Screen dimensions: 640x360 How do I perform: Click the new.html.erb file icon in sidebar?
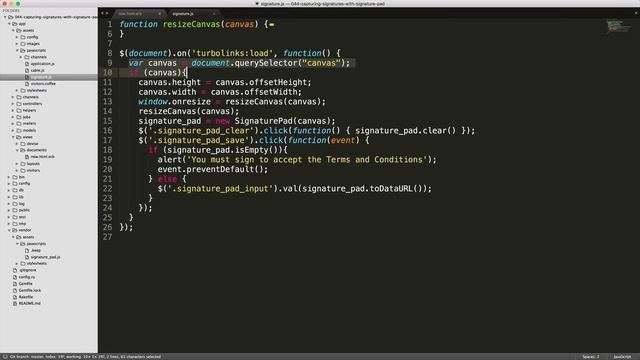pyautogui.click(x=27, y=157)
